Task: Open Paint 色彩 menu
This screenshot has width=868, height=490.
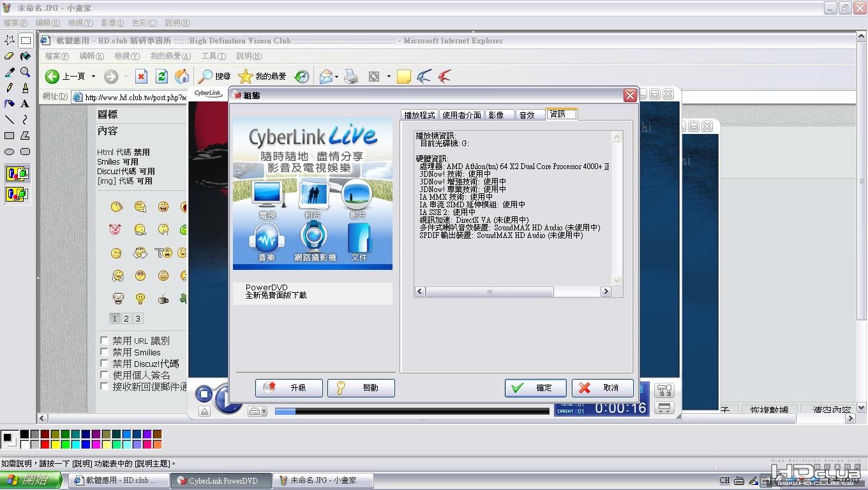Action: click(x=144, y=23)
